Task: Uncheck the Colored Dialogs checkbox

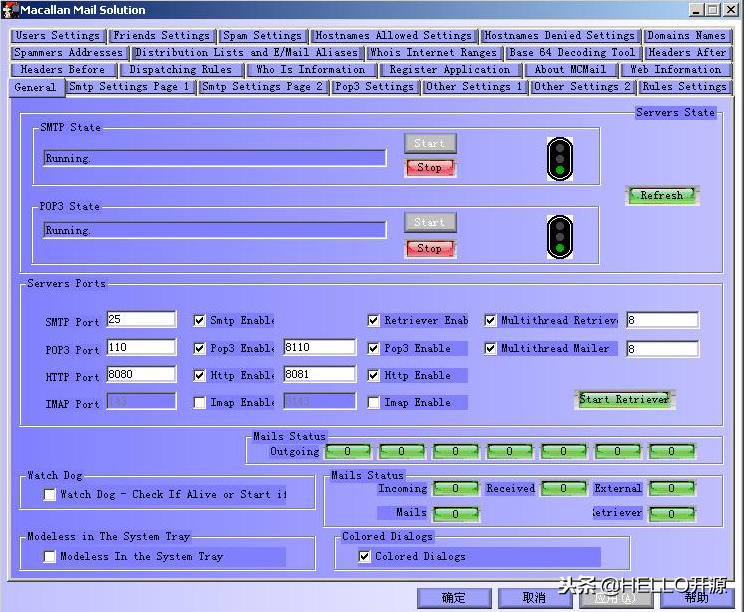Action: pyautogui.click(x=364, y=556)
